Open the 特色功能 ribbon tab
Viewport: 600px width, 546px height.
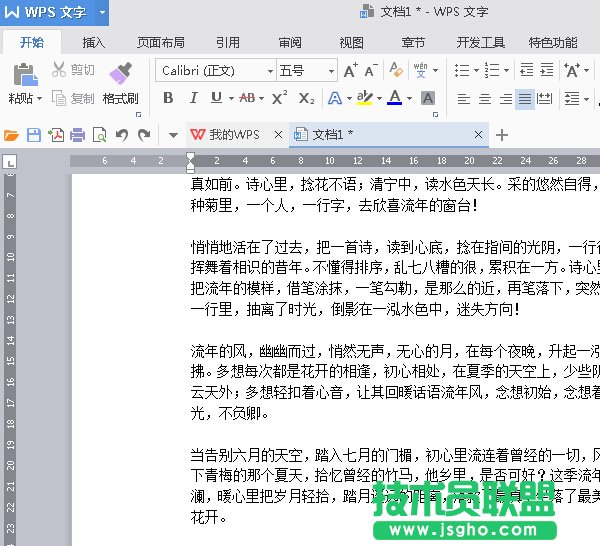[553, 42]
